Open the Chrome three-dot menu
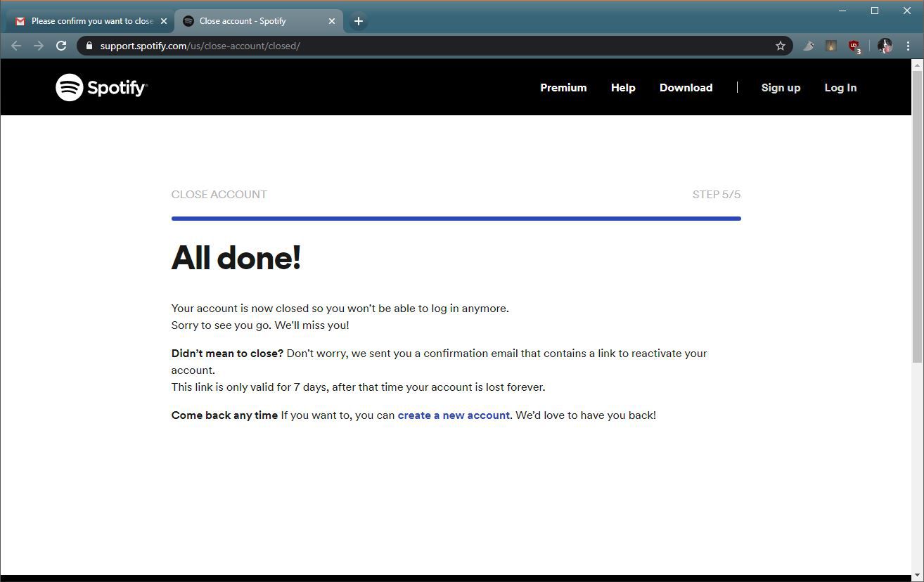924x582 pixels. pyautogui.click(x=909, y=46)
